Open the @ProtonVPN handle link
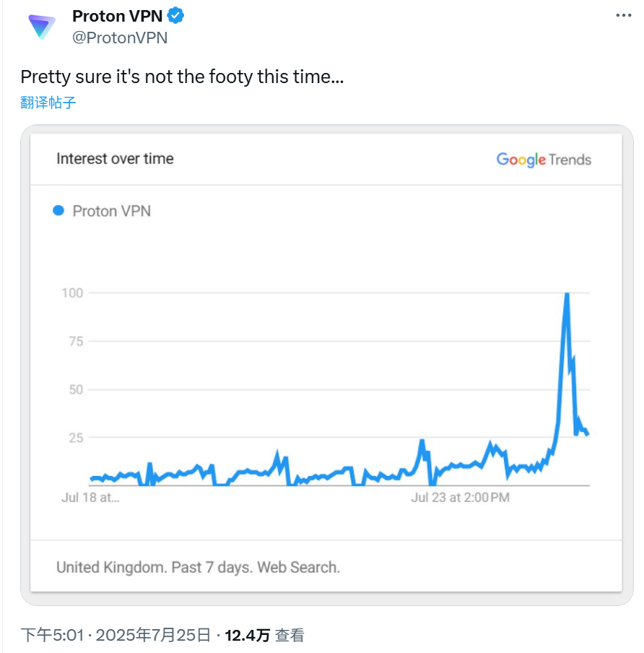Viewport: 644px width, 653px height. coord(120,38)
